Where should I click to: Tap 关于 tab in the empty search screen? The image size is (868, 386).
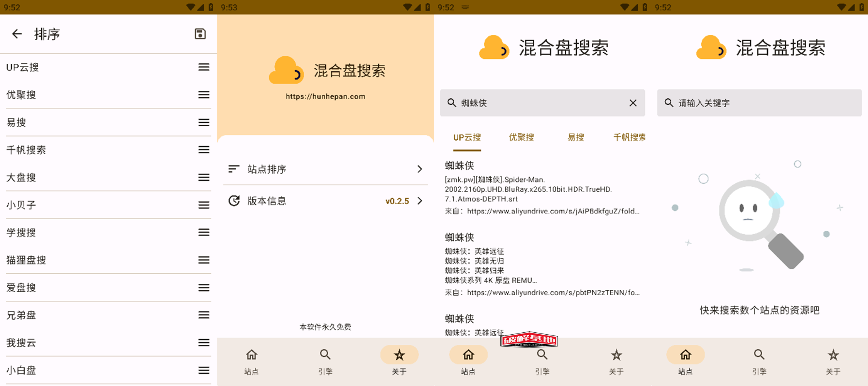click(833, 362)
